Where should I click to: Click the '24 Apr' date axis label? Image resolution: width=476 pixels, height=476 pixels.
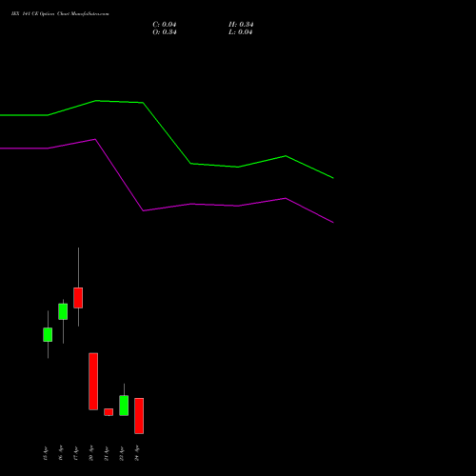(137, 453)
